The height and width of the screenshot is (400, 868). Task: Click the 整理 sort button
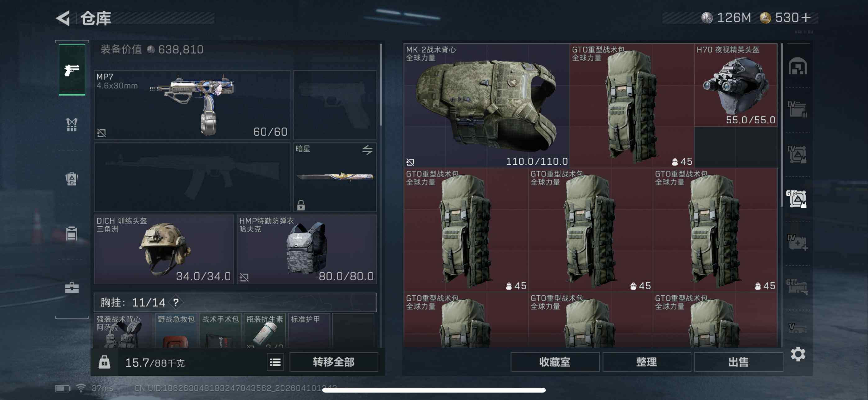click(x=647, y=362)
